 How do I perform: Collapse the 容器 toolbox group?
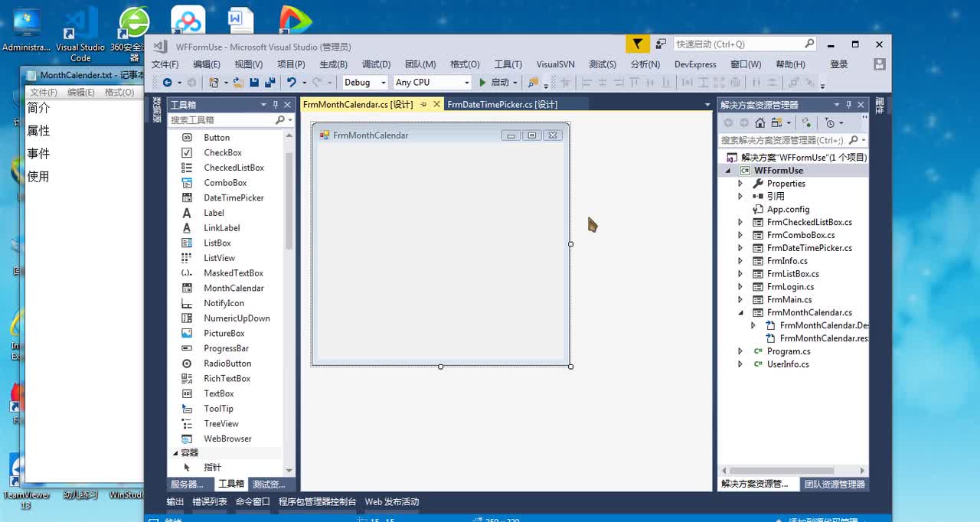tap(175, 453)
